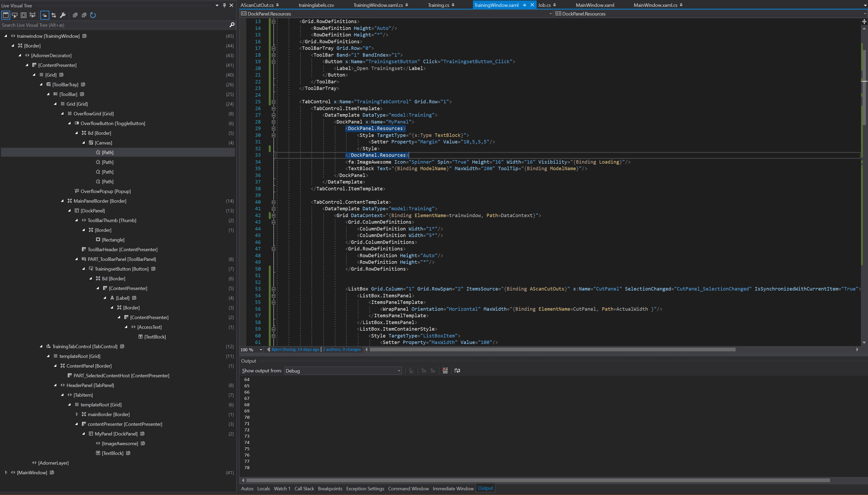Screen dimensions: 868x495
Task: Click the Select Element in running application icon
Action: click(x=15, y=15)
